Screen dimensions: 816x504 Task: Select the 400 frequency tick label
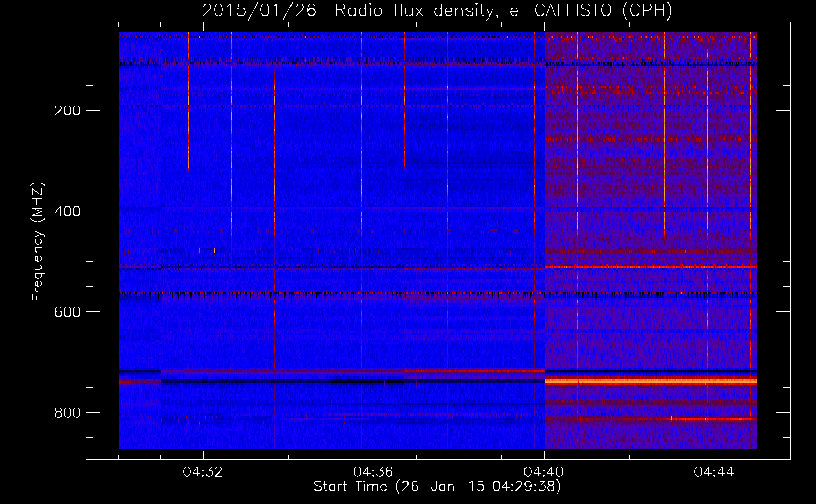[x=67, y=211]
